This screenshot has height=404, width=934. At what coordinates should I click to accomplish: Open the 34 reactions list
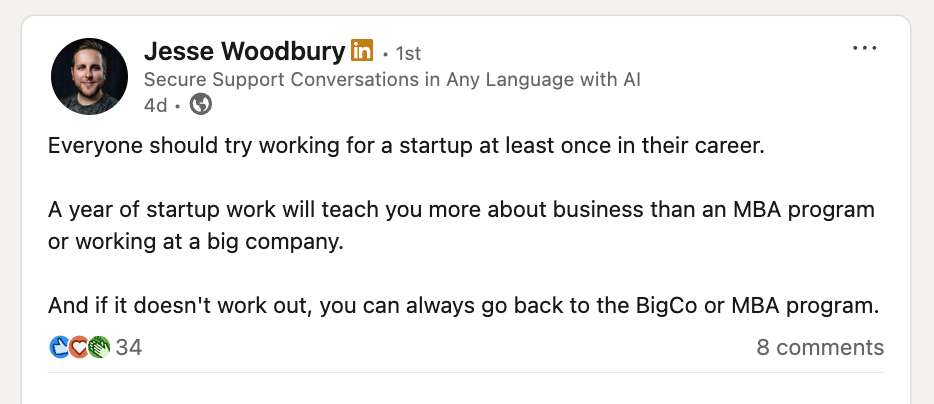pos(129,347)
